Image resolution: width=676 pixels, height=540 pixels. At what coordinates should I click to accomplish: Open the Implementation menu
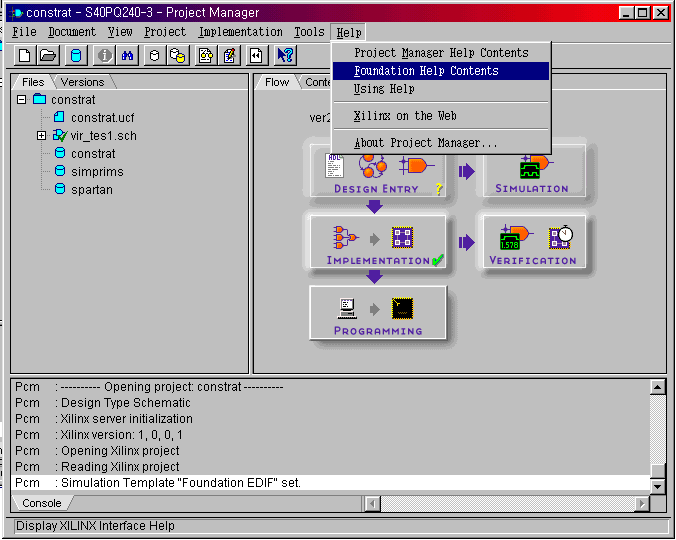(x=241, y=32)
